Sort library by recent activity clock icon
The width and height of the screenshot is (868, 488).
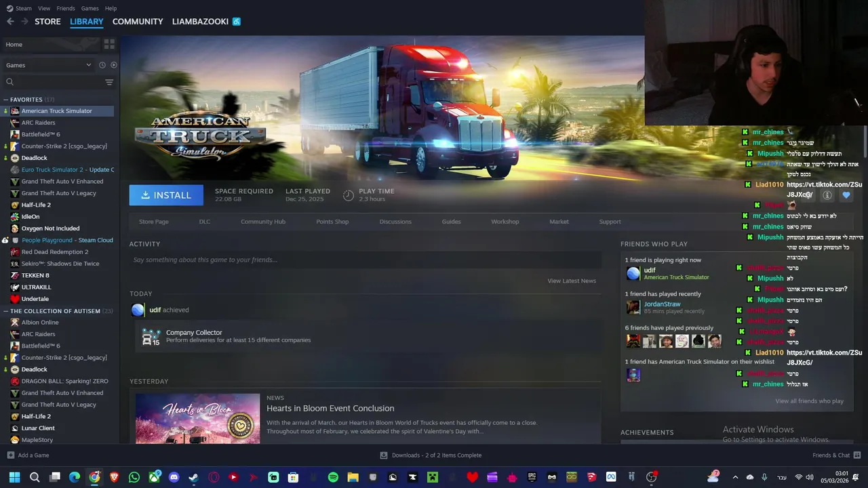tap(102, 65)
